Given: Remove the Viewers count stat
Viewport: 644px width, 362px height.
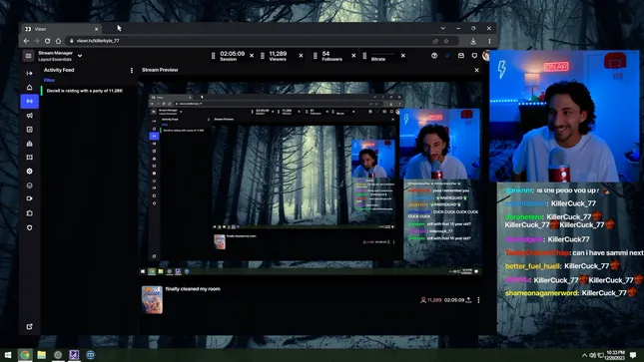Looking at the screenshot, I should [x=301, y=56].
